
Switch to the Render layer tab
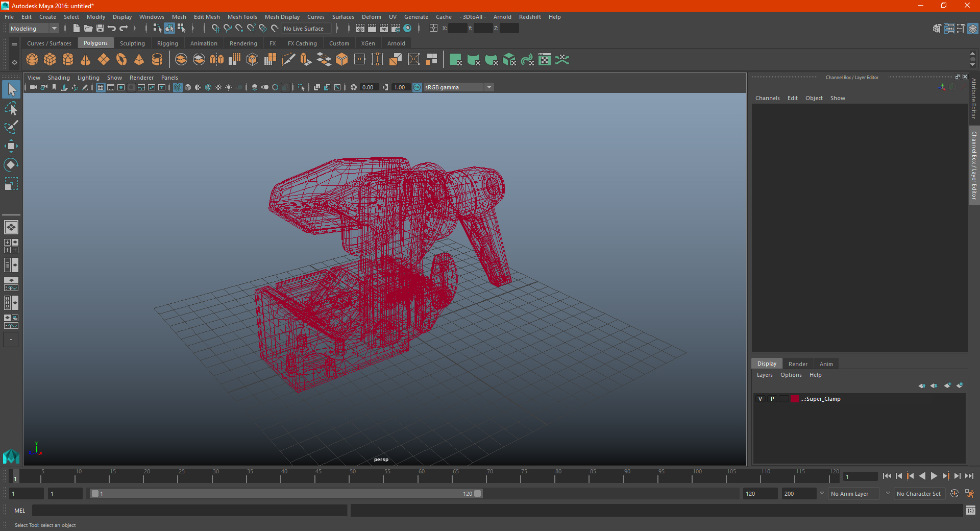[x=798, y=364]
